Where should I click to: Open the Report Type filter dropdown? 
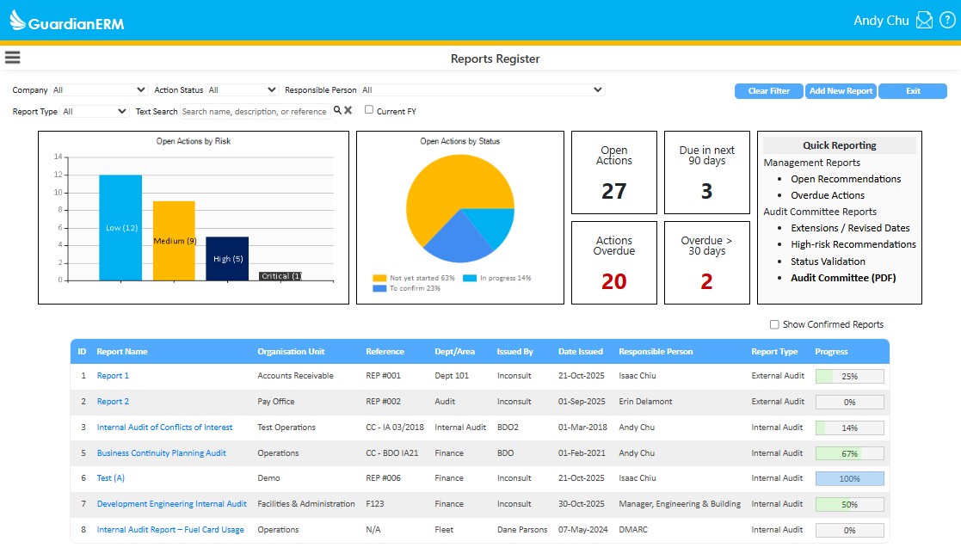click(95, 112)
